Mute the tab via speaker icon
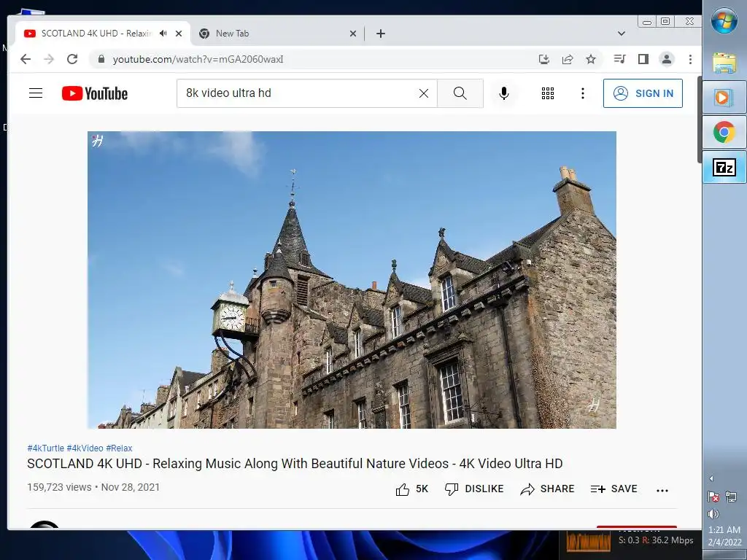747x560 pixels. coord(163,34)
